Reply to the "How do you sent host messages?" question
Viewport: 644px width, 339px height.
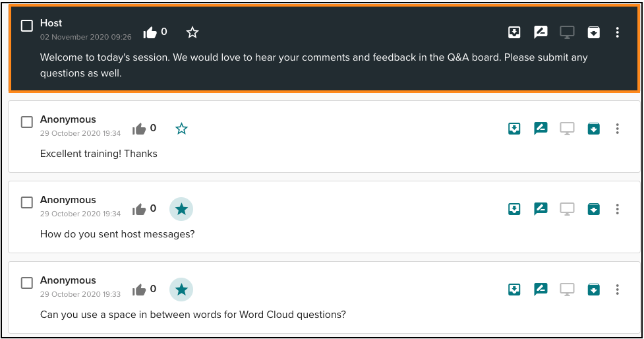coord(541,209)
